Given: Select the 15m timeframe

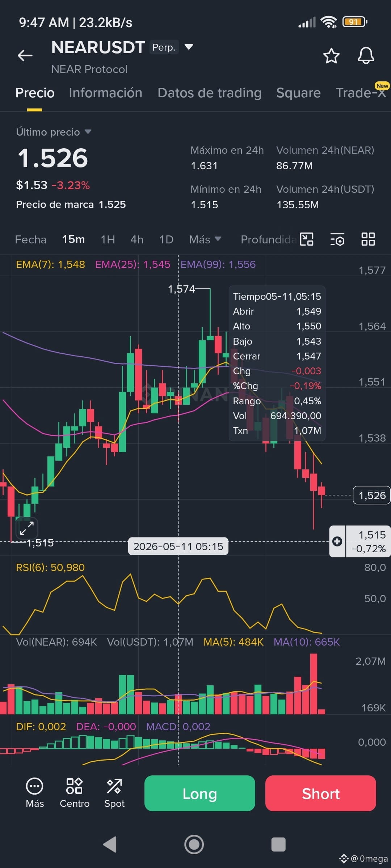Looking at the screenshot, I should coord(73,239).
